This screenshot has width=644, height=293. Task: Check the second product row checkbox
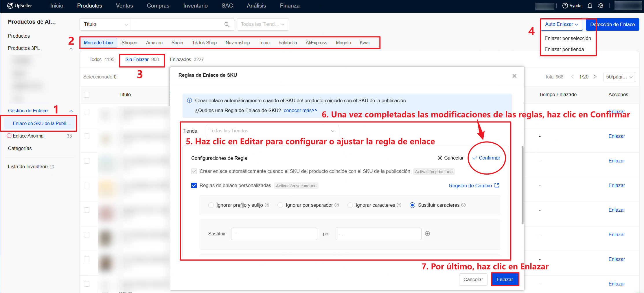coord(87,136)
